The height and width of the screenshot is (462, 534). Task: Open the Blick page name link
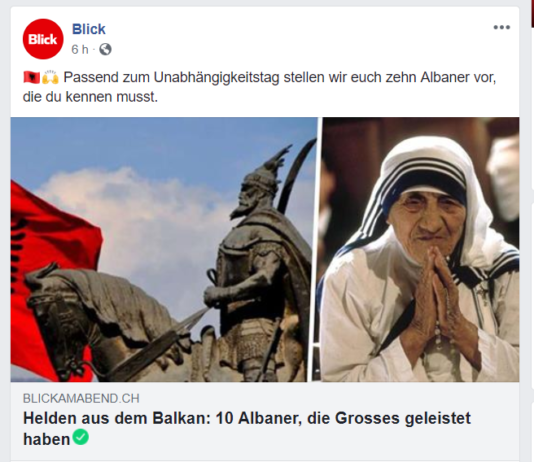(x=89, y=29)
